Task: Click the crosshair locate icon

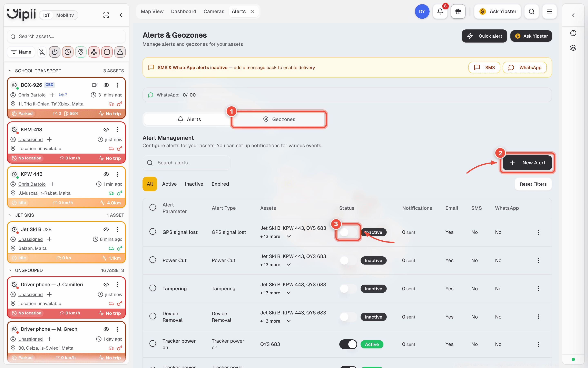Action: 573,33
